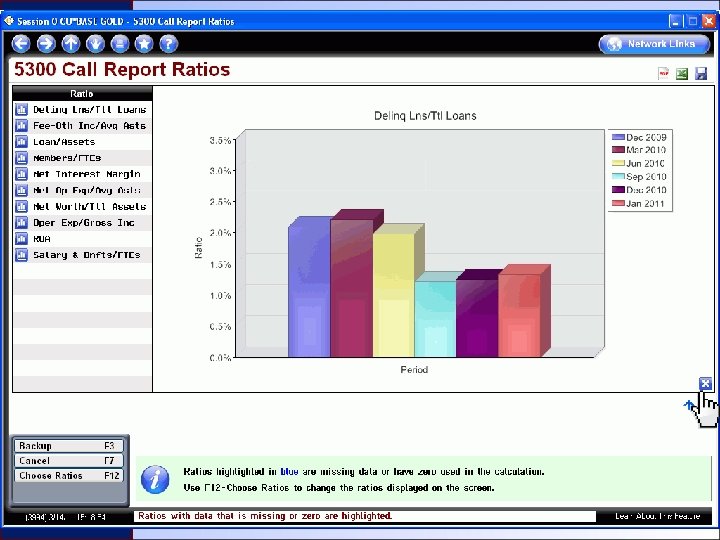This screenshot has height=540, width=720.
Task: Click Jan 2011 legend entry
Action: pos(638,203)
